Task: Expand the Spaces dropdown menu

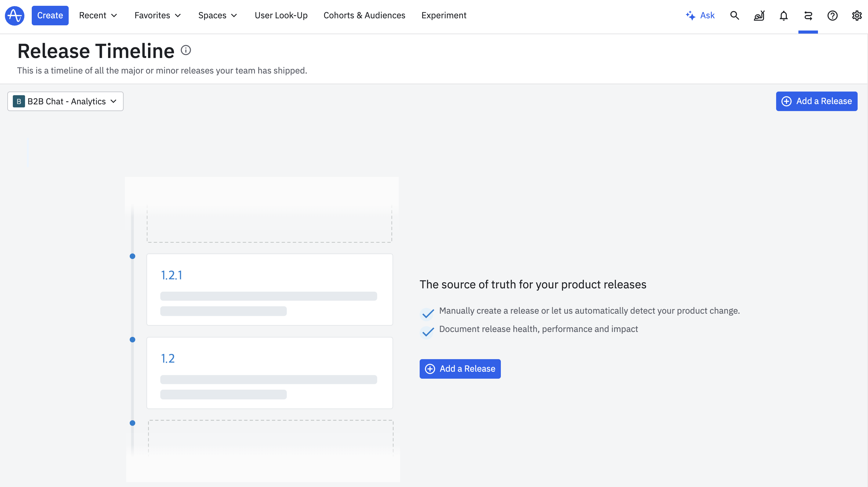Action: pos(218,16)
